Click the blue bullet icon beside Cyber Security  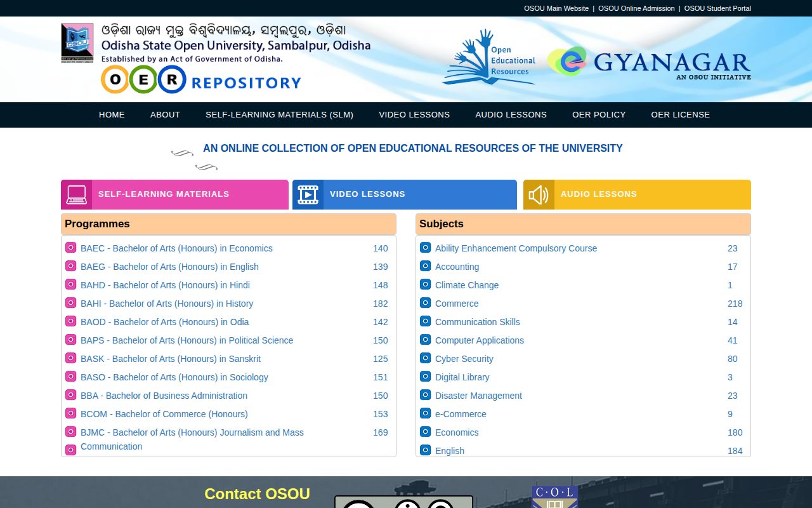tap(426, 358)
